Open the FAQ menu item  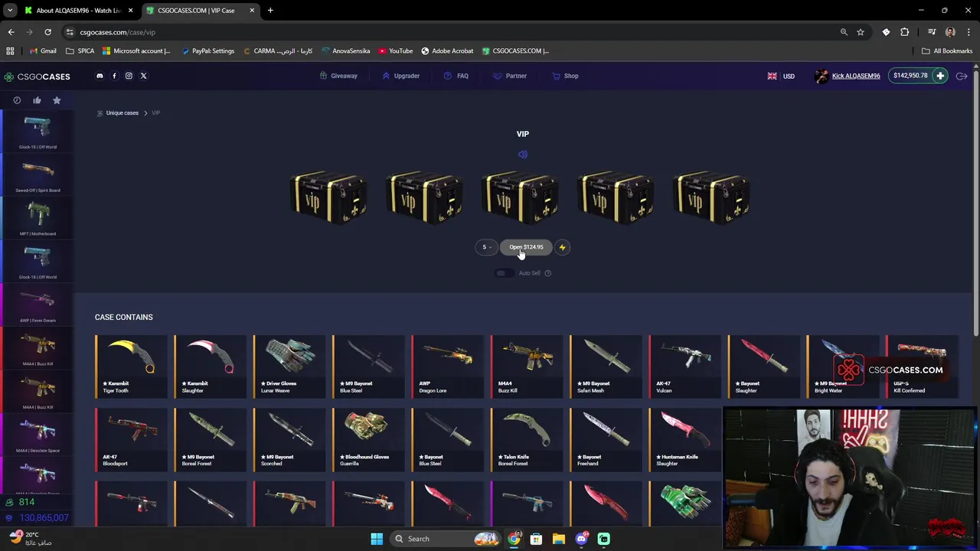[x=456, y=76]
